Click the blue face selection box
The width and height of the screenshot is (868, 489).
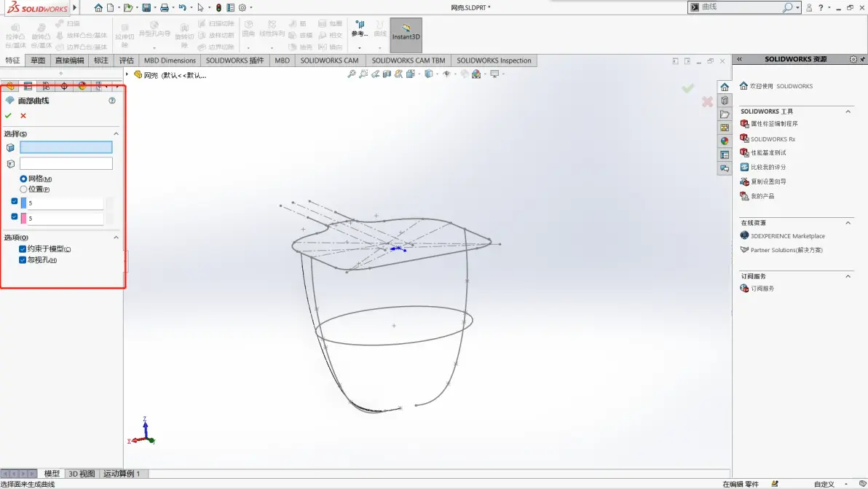pyautogui.click(x=66, y=147)
